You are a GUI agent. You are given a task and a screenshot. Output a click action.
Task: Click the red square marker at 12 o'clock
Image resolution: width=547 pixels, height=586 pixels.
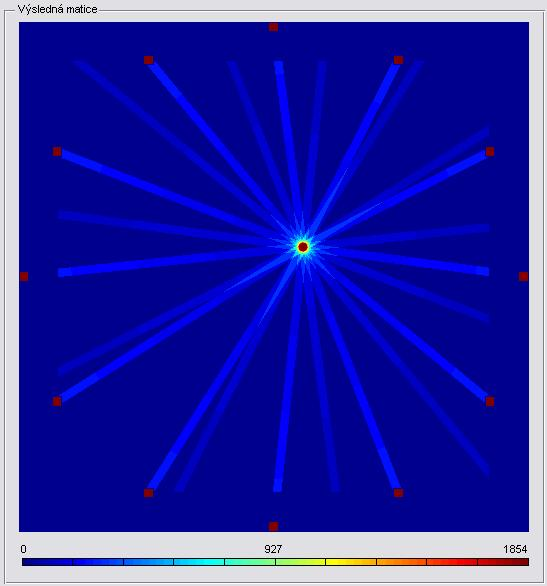pyautogui.click(x=274, y=27)
